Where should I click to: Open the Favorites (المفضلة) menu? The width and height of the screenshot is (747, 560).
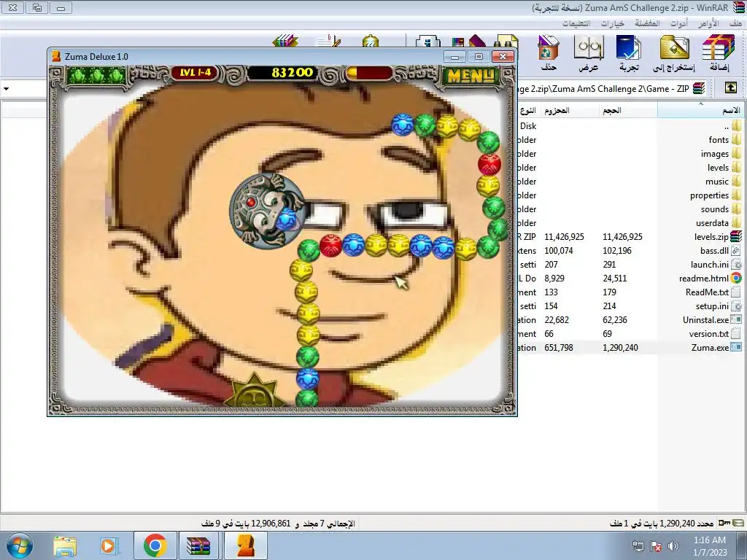(x=647, y=23)
